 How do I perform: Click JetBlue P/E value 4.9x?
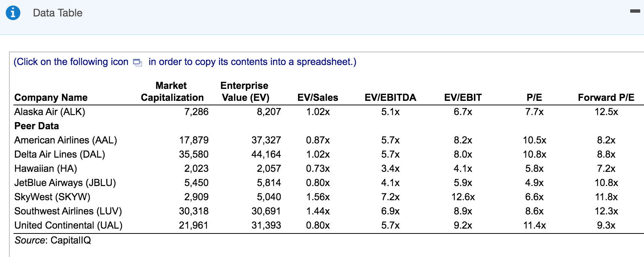point(534,183)
